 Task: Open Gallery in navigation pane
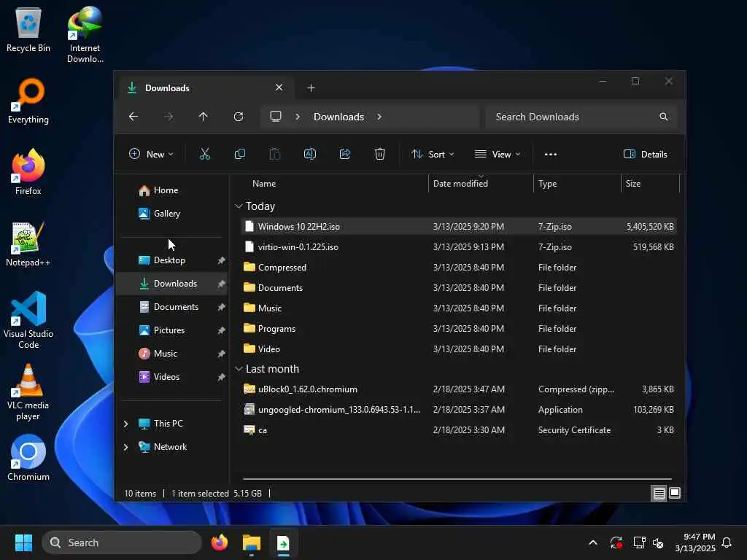click(166, 214)
